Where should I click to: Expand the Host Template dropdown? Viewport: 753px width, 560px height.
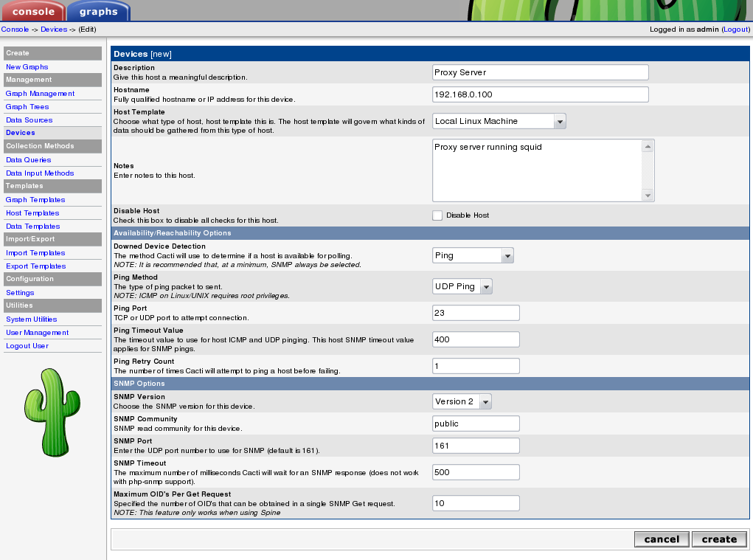click(499, 121)
